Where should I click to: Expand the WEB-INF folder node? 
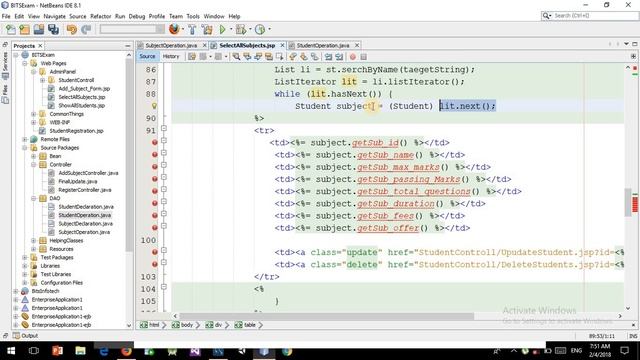[33, 122]
